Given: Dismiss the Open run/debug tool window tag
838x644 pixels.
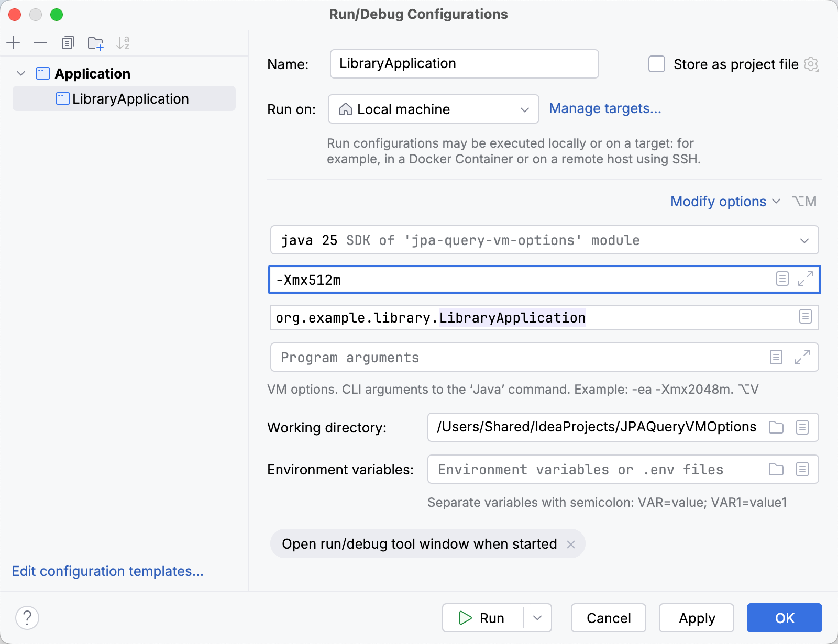Looking at the screenshot, I should pos(571,544).
